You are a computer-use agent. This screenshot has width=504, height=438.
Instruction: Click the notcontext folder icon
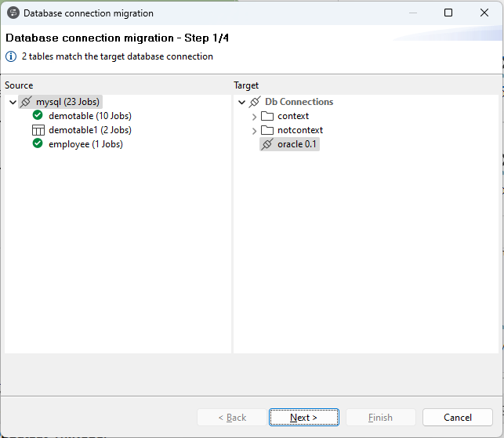pos(267,130)
